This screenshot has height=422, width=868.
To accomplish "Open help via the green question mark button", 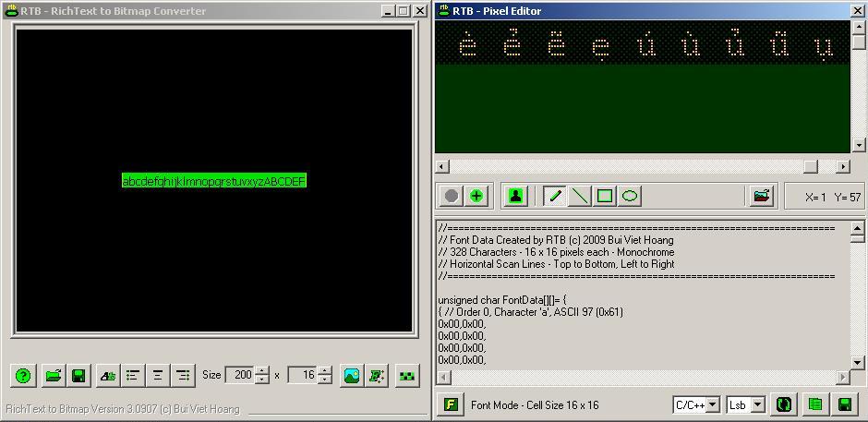I will 23,376.
